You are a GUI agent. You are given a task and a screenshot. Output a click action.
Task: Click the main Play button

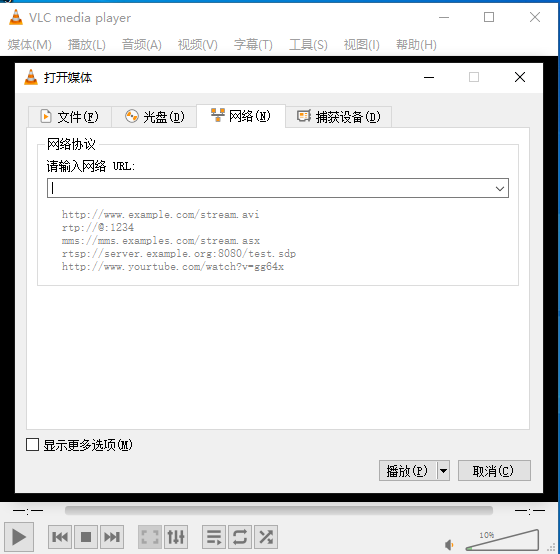coord(19,536)
